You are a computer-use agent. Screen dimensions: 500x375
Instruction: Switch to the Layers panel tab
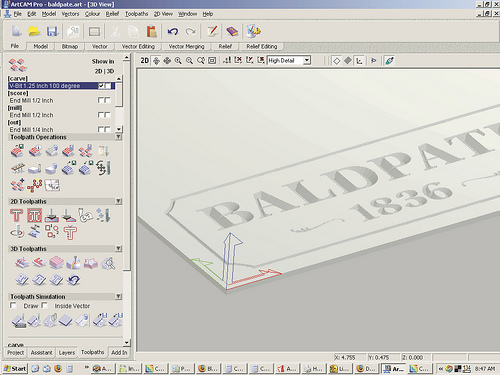click(67, 353)
